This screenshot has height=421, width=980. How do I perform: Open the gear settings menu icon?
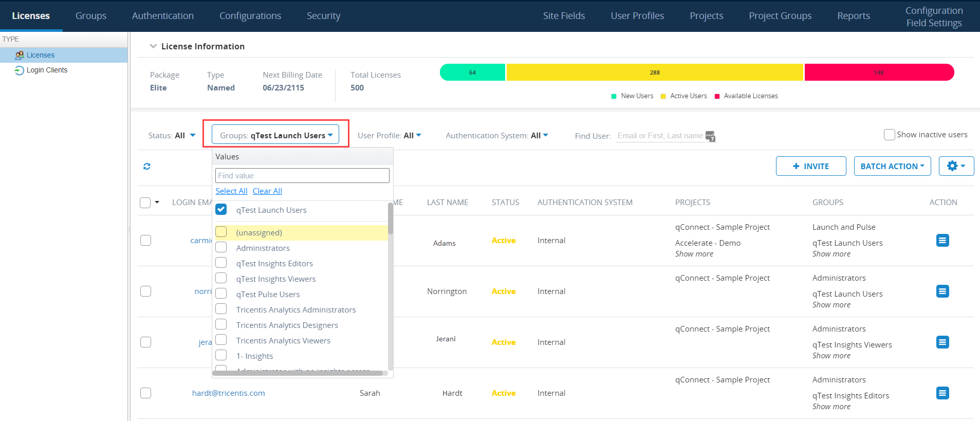(x=955, y=166)
